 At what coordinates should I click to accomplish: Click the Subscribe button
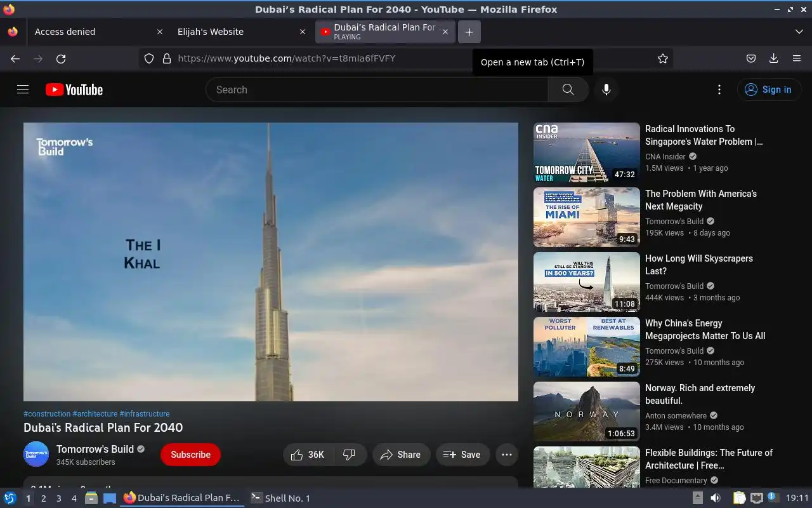pos(190,455)
